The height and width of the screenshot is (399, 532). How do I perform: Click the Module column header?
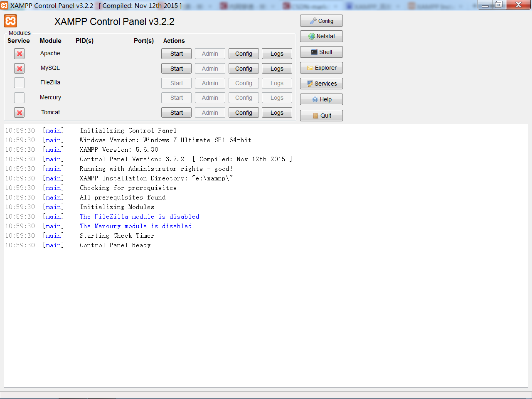[x=50, y=41]
